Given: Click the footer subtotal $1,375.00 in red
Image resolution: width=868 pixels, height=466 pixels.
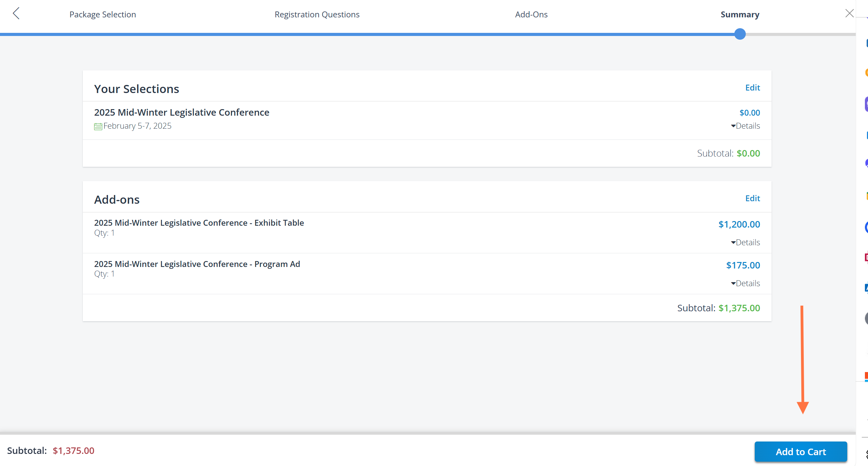Looking at the screenshot, I should pos(74,450).
